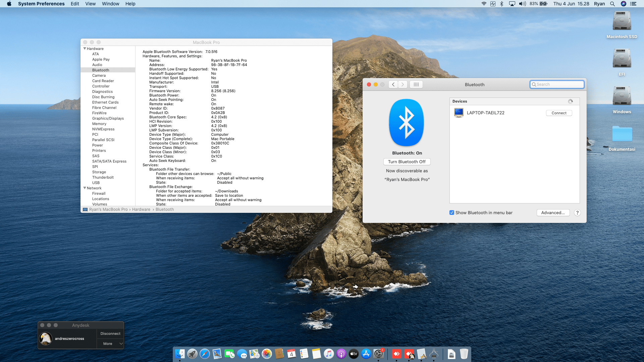Open Trash in the Dock
The width and height of the screenshot is (644, 362).
464,354
